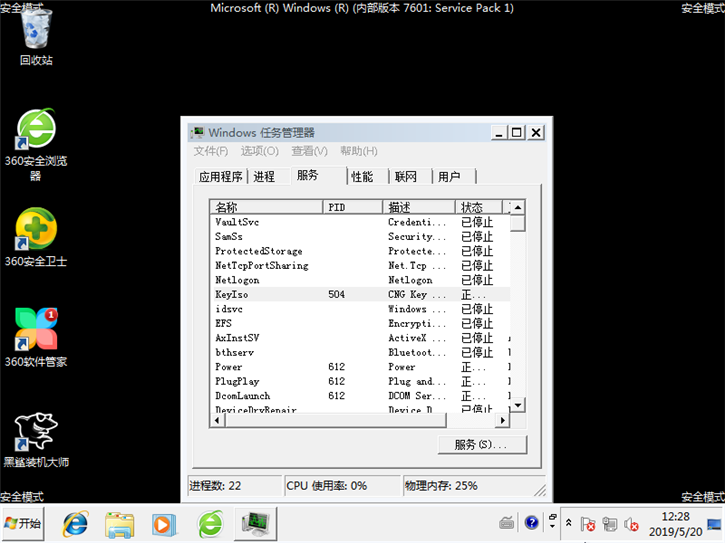Close the Task Manager window

536,133
